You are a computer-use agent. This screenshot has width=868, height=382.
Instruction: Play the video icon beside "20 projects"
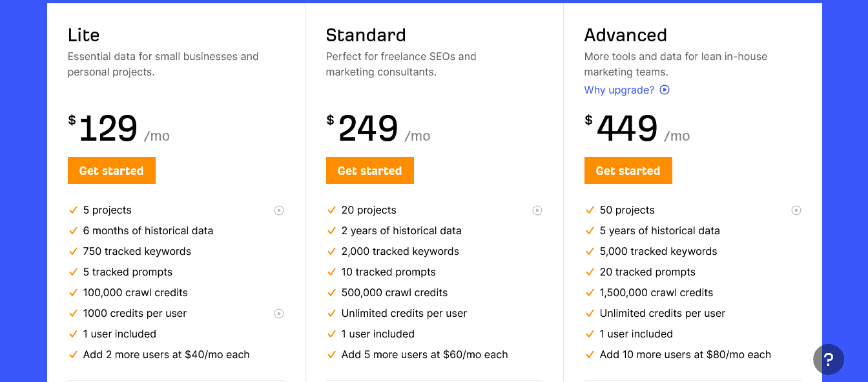pos(537,210)
